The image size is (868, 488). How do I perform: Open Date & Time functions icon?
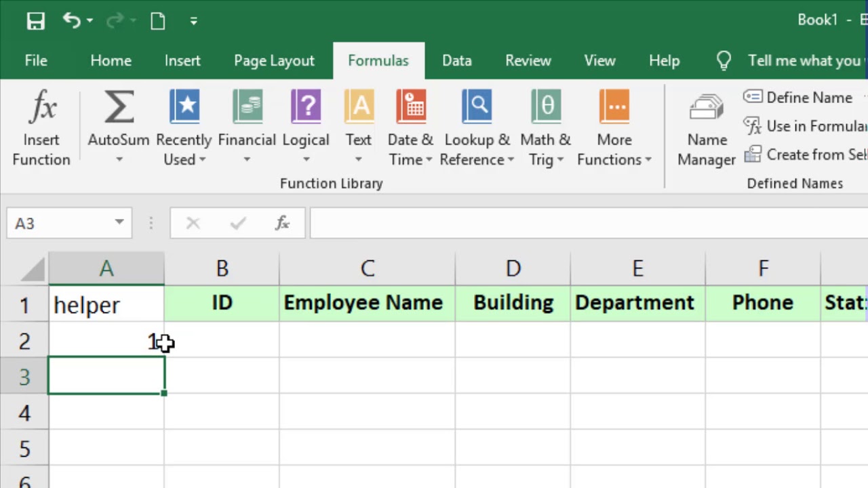tap(410, 107)
